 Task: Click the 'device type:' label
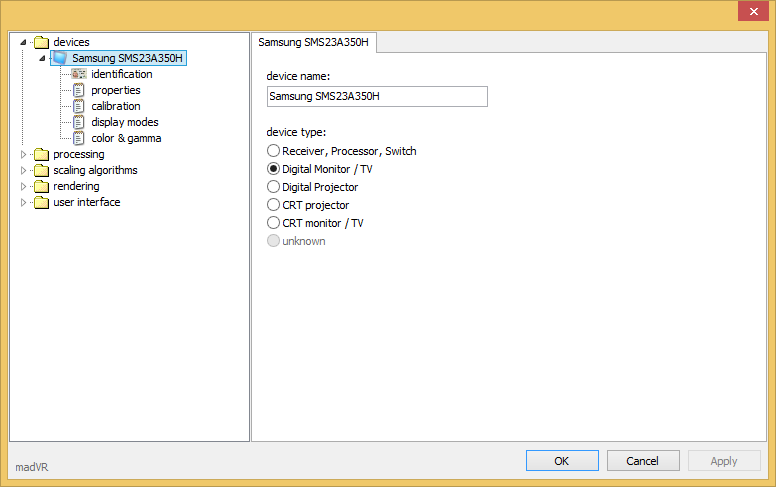296,132
